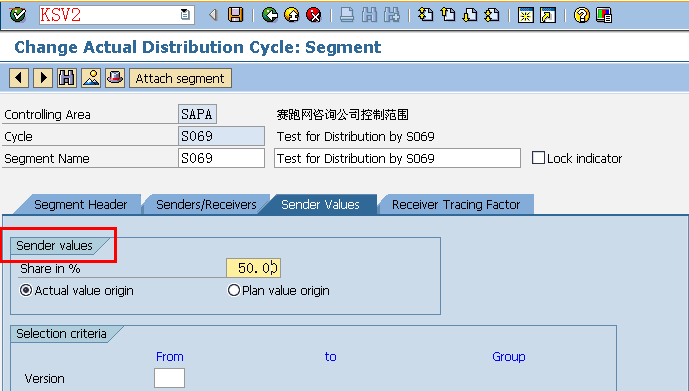Image resolution: width=689 pixels, height=391 pixels.
Task: Click the Find Next binoculars icon
Action: 392,15
